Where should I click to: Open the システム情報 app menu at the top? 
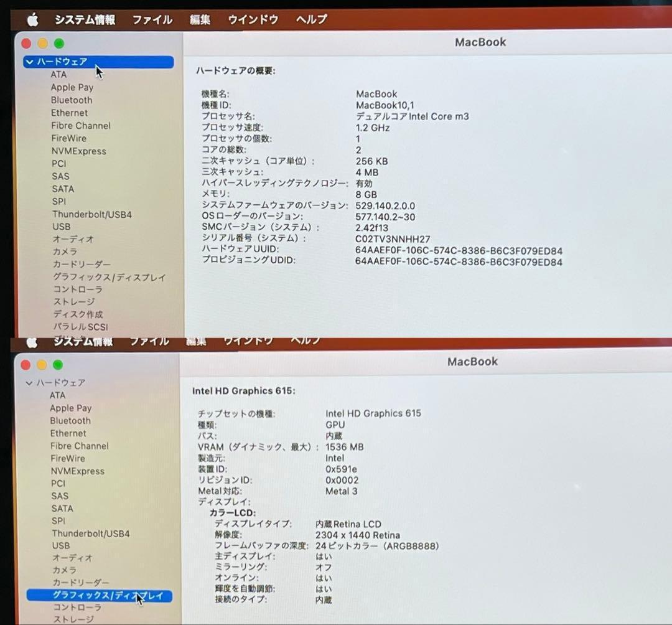click(85, 20)
